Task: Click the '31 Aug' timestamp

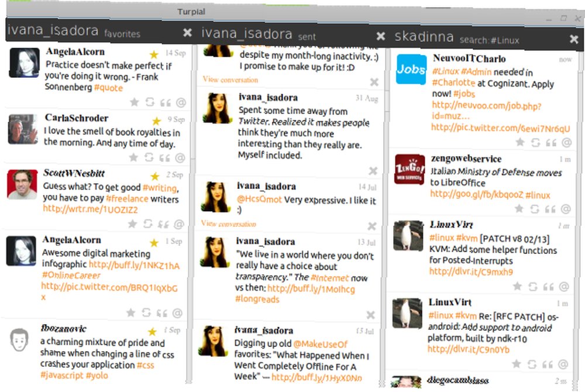Action: click(x=367, y=98)
